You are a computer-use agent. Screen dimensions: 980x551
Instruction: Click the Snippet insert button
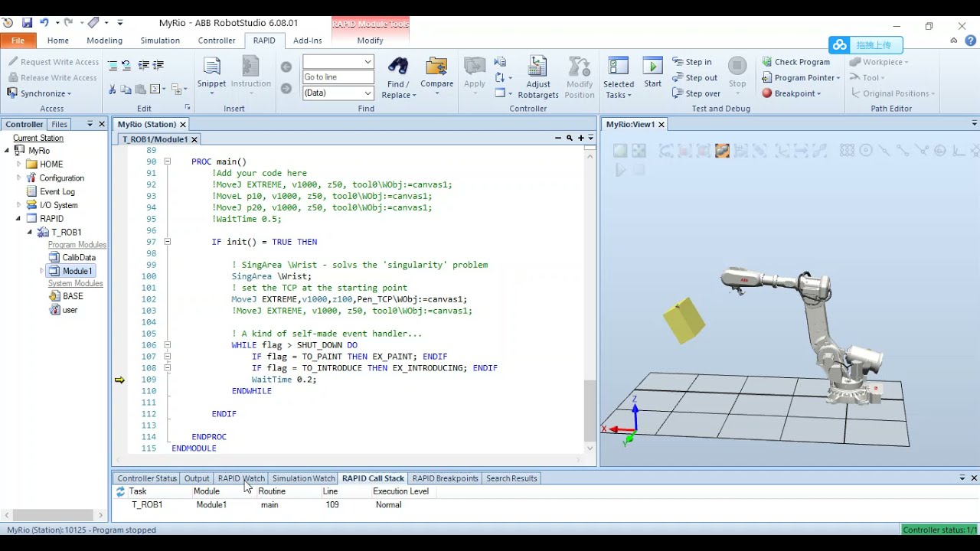click(x=211, y=75)
